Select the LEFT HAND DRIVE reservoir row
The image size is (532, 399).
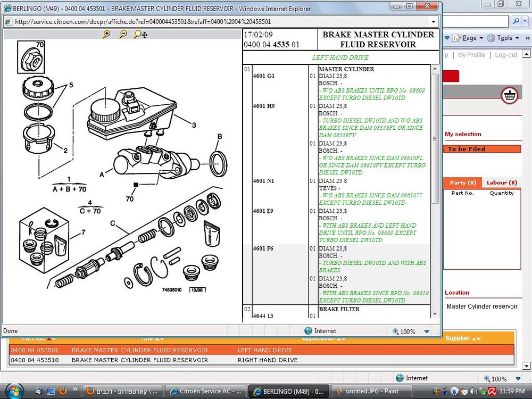[261, 350]
